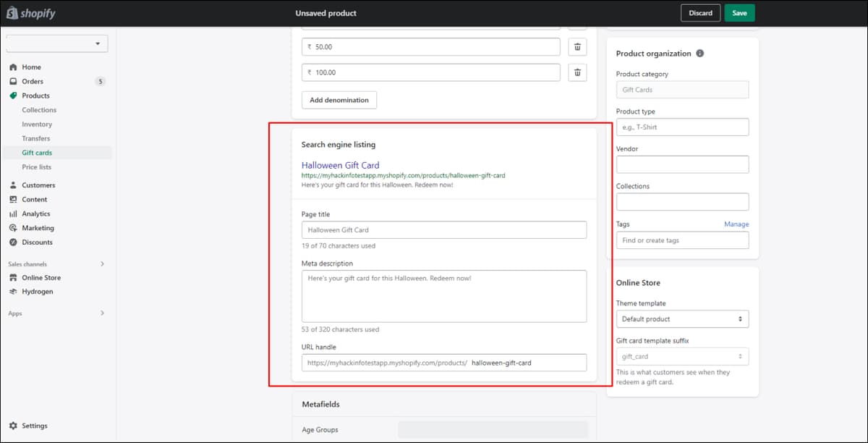Open the store selector dropdown

57,43
